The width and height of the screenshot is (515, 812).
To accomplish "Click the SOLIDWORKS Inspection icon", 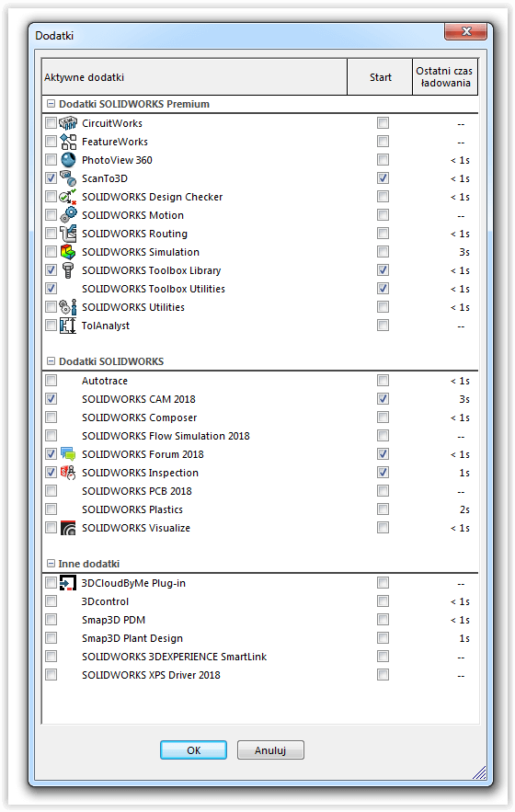I will coord(68,473).
